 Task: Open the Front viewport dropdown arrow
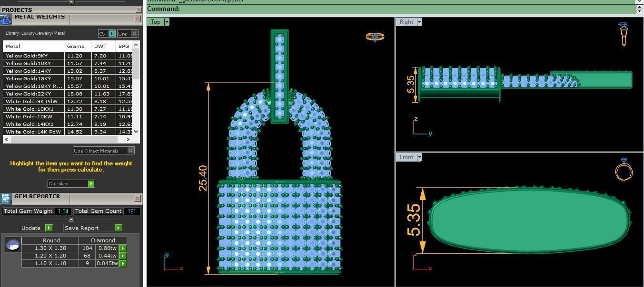[x=420, y=157]
